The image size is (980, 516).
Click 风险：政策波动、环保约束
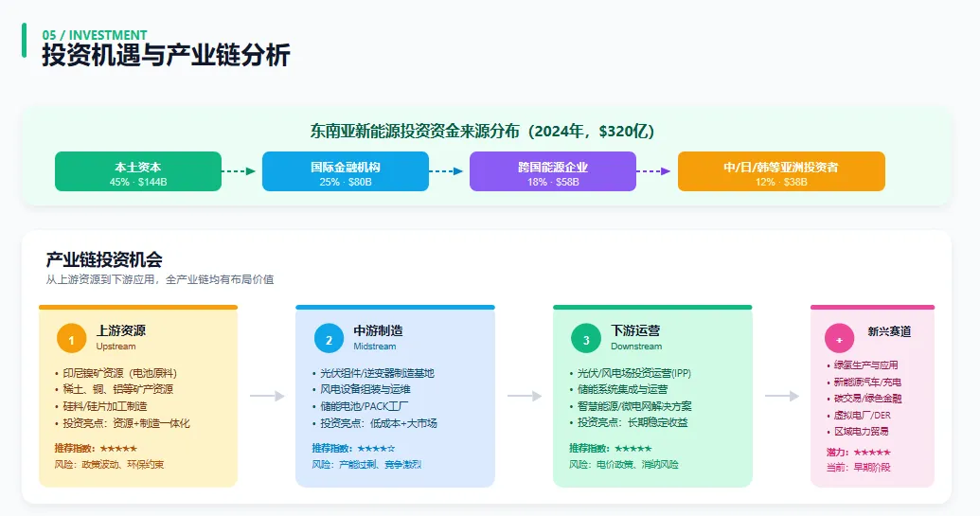tap(110, 464)
